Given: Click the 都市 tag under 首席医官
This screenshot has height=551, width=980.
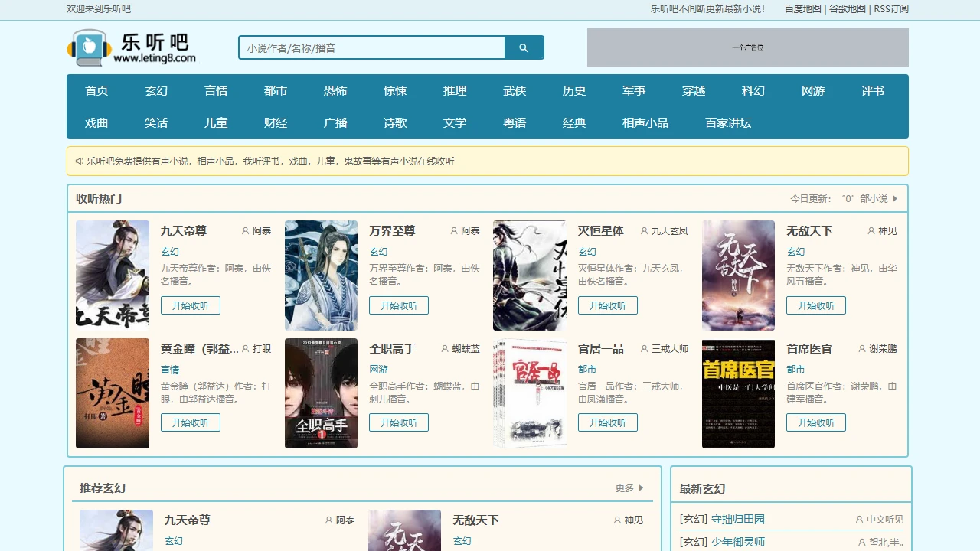Looking at the screenshot, I should [795, 370].
